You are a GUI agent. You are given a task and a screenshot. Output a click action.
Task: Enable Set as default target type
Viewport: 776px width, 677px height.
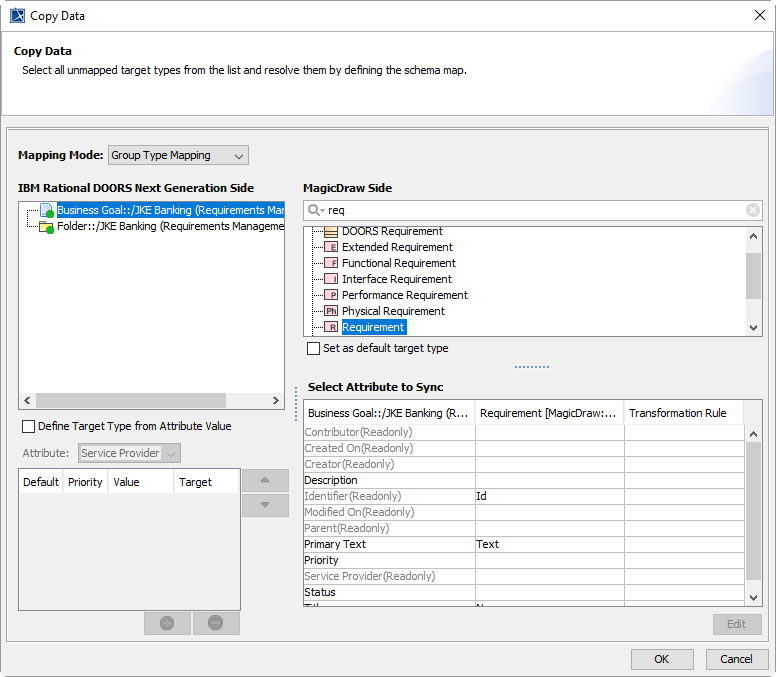pos(314,348)
